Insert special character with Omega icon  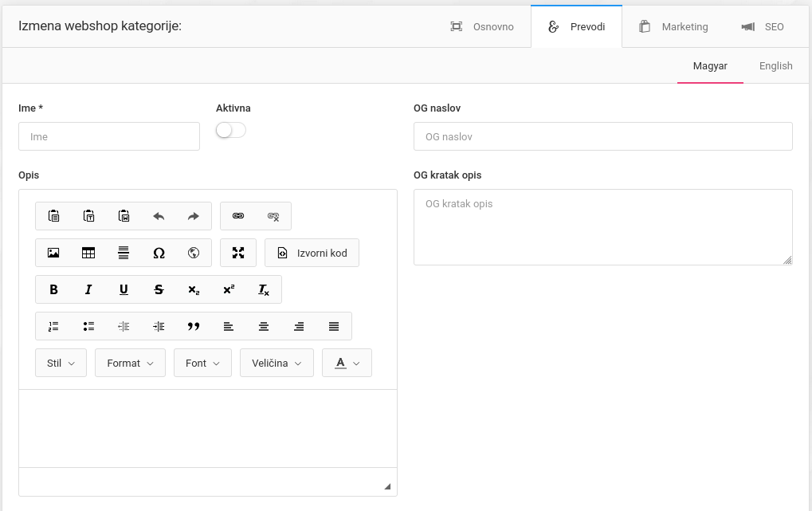coord(159,253)
